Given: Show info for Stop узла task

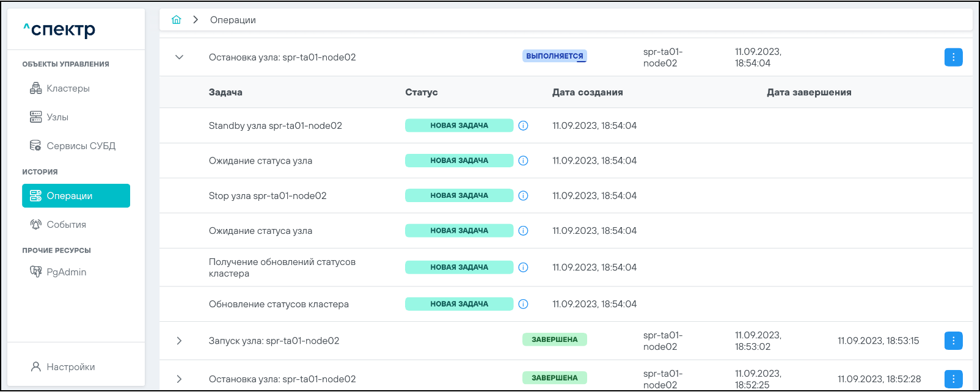Looking at the screenshot, I should click(523, 196).
